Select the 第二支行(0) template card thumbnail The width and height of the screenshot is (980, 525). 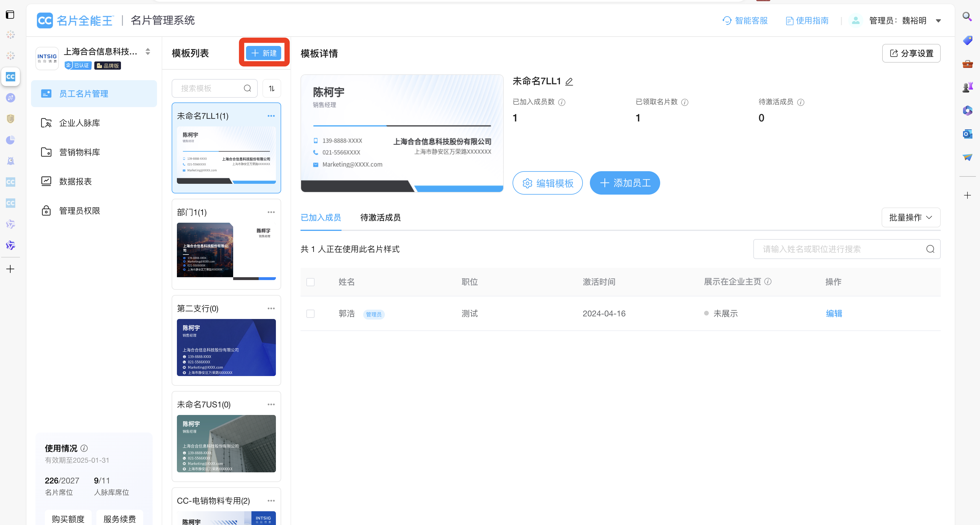click(226, 347)
